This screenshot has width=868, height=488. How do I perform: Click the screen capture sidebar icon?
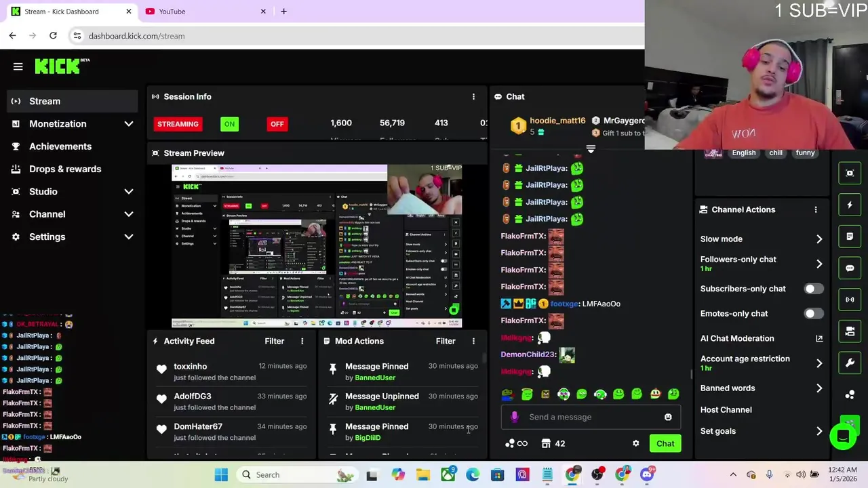(850, 173)
